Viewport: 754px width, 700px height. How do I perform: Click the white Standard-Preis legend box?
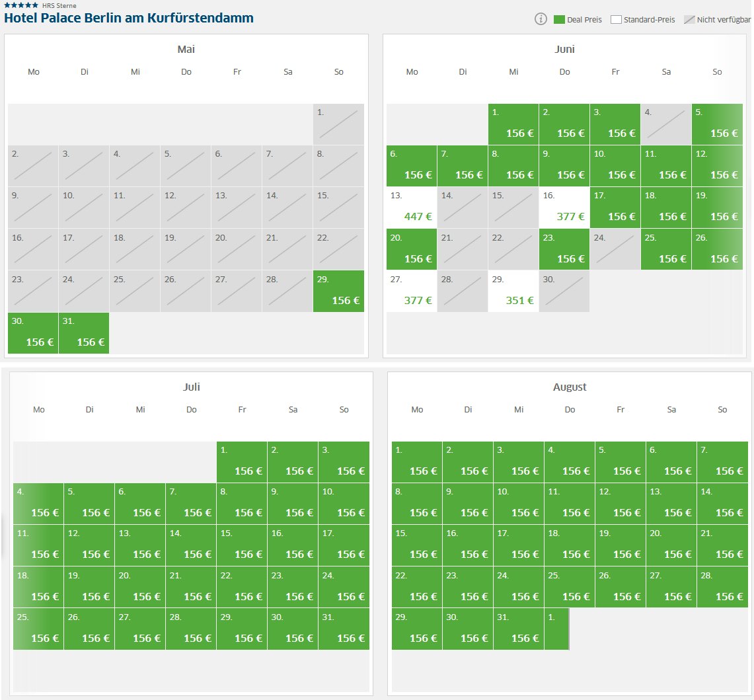tap(616, 20)
